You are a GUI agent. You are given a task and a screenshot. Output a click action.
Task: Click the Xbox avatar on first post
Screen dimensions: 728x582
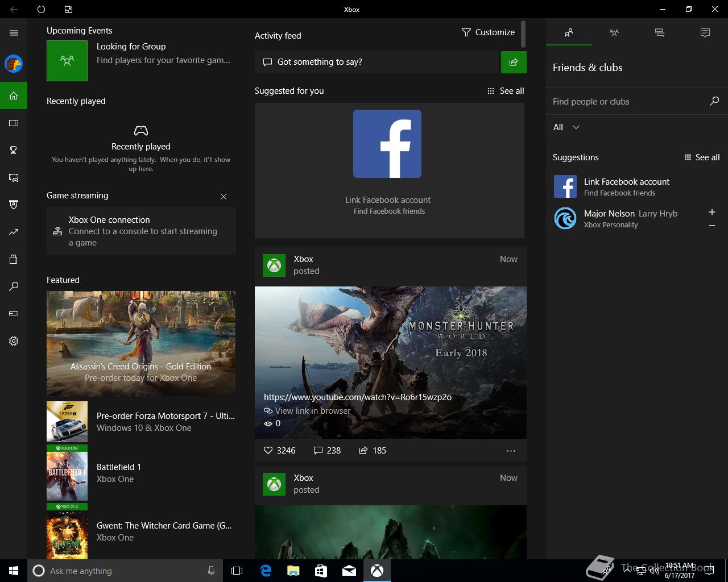click(274, 265)
